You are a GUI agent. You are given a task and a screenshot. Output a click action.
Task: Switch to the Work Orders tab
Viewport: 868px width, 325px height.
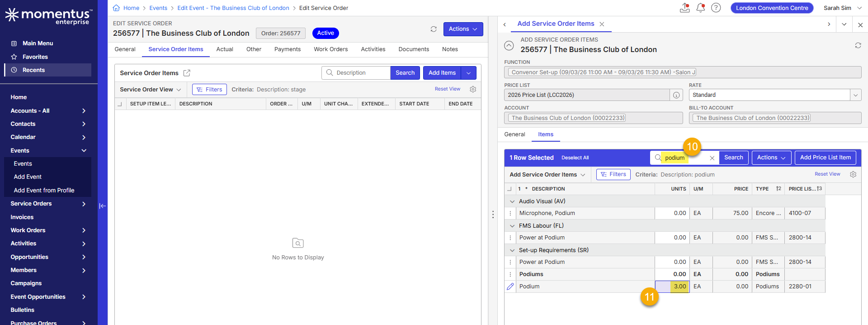click(331, 49)
